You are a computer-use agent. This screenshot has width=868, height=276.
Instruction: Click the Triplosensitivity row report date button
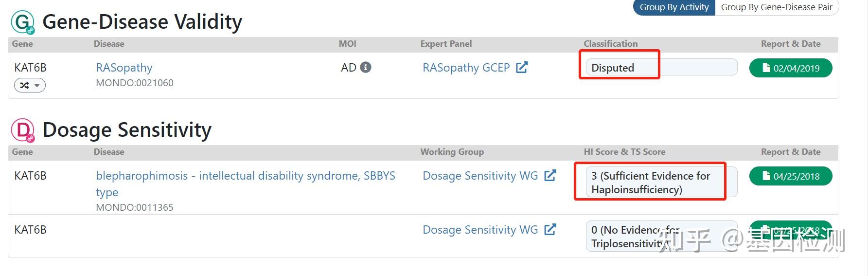[x=791, y=230]
